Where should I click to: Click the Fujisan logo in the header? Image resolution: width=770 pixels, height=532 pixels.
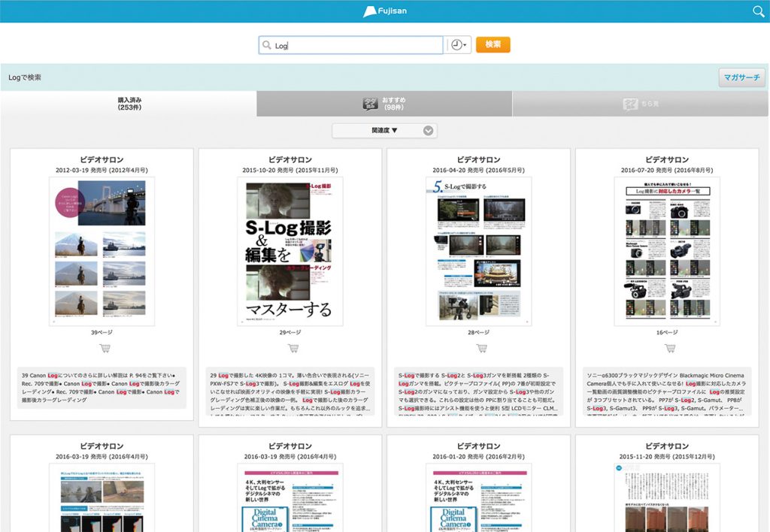(x=385, y=11)
